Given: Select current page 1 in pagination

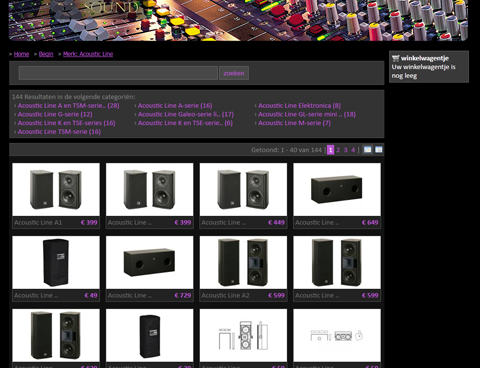Looking at the screenshot, I should click(330, 150).
